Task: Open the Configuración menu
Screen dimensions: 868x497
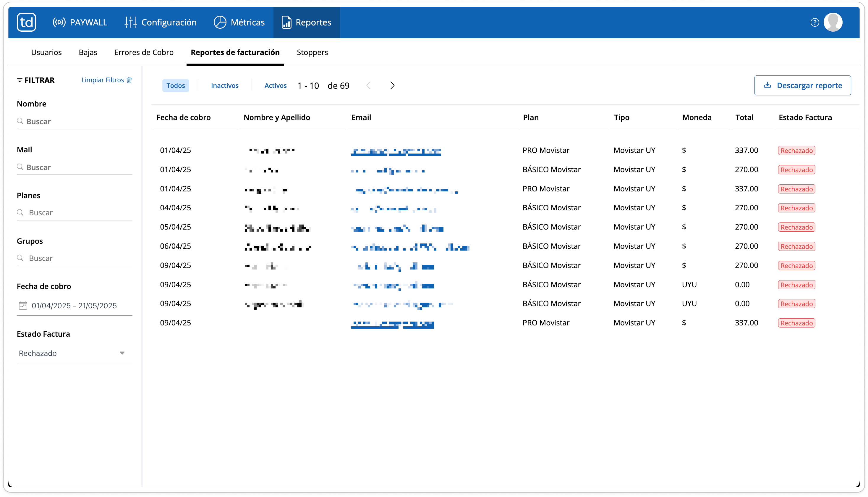Action: click(160, 22)
